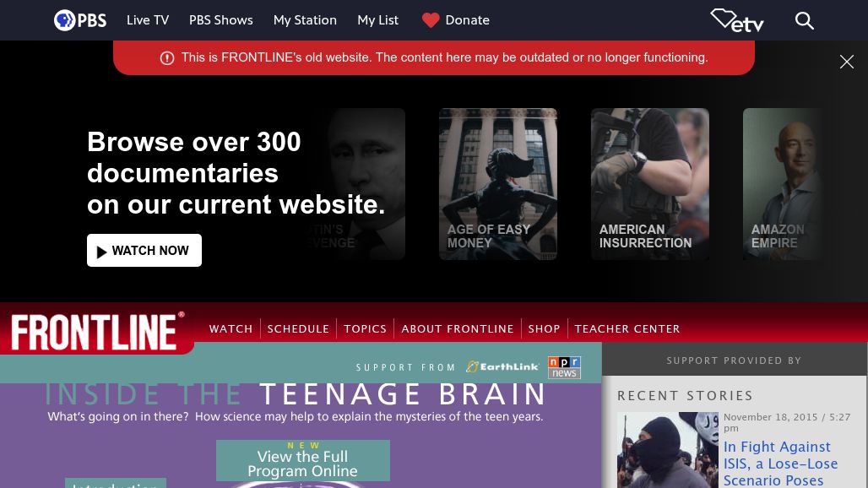Open the masked fighter story thumbnail
The width and height of the screenshot is (868, 488).
[668, 450]
